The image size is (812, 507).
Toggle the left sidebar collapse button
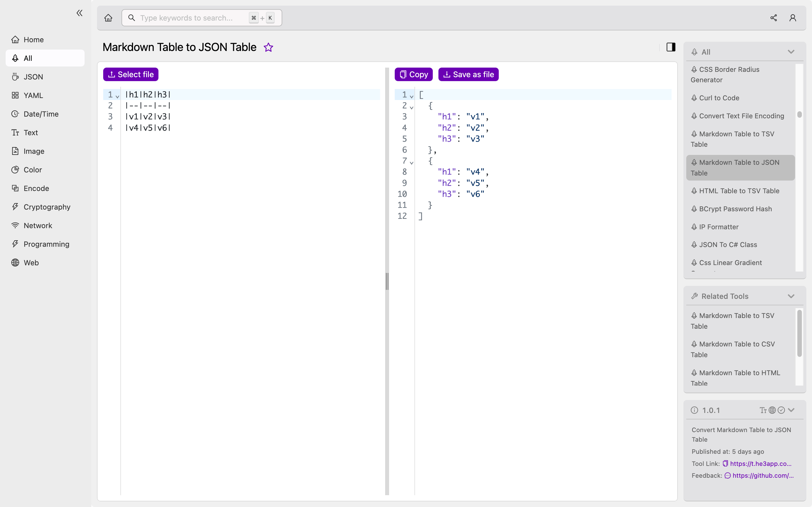pyautogui.click(x=79, y=13)
